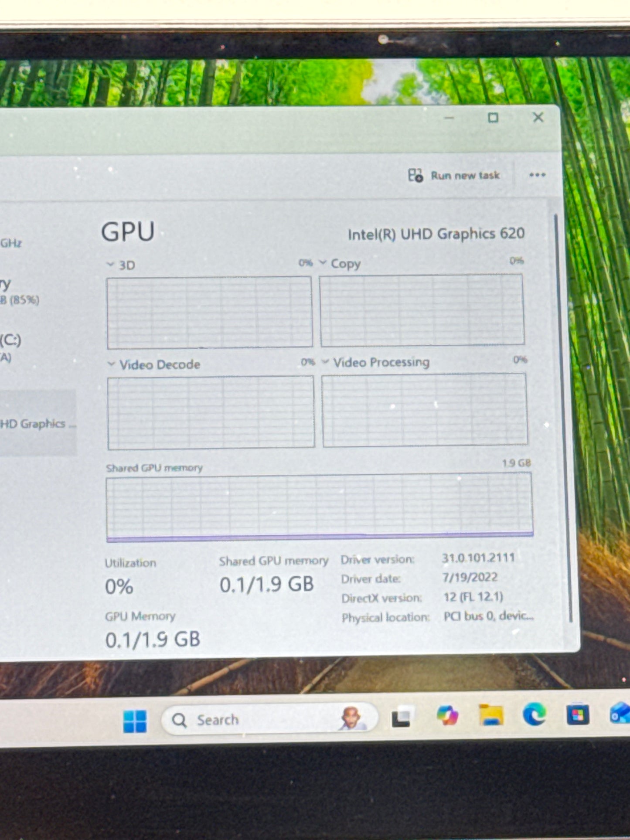Open File Explorer from the taskbar
Screen dimensions: 630x840
click(491, 715)
